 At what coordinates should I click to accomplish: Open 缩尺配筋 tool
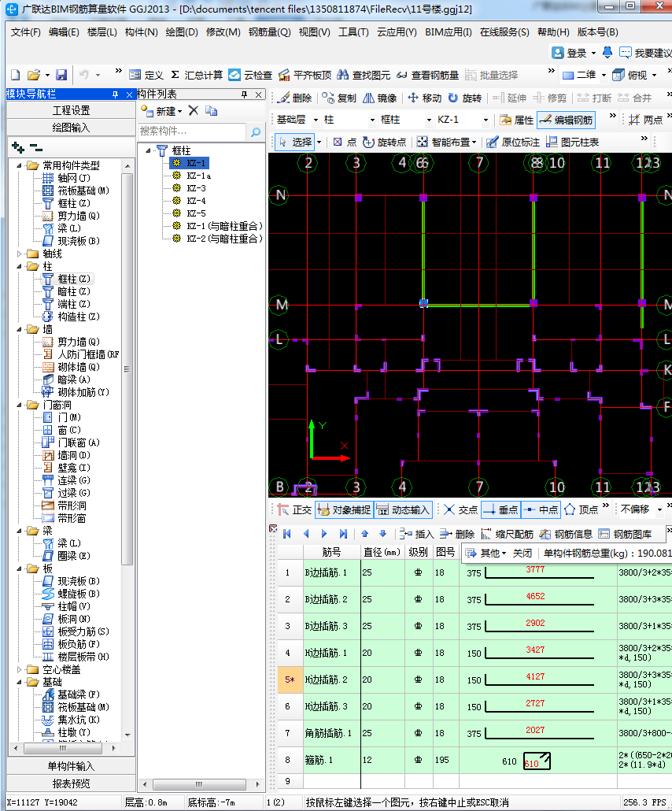(x=507, y=534)
